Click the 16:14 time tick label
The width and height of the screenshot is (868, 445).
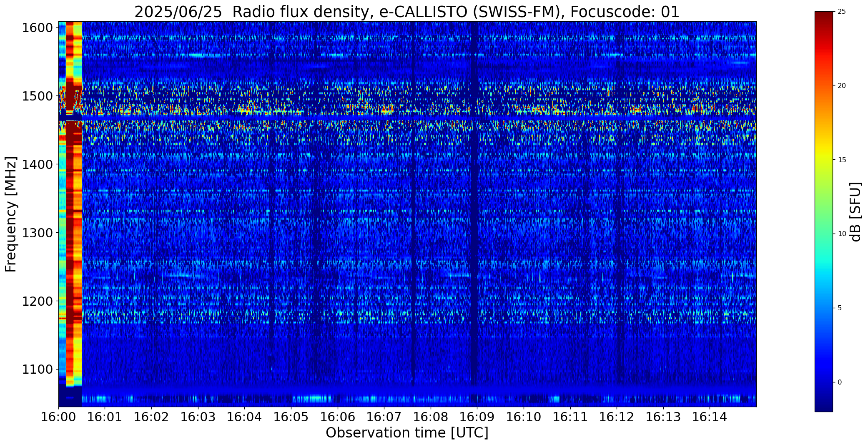coord(710,417)
